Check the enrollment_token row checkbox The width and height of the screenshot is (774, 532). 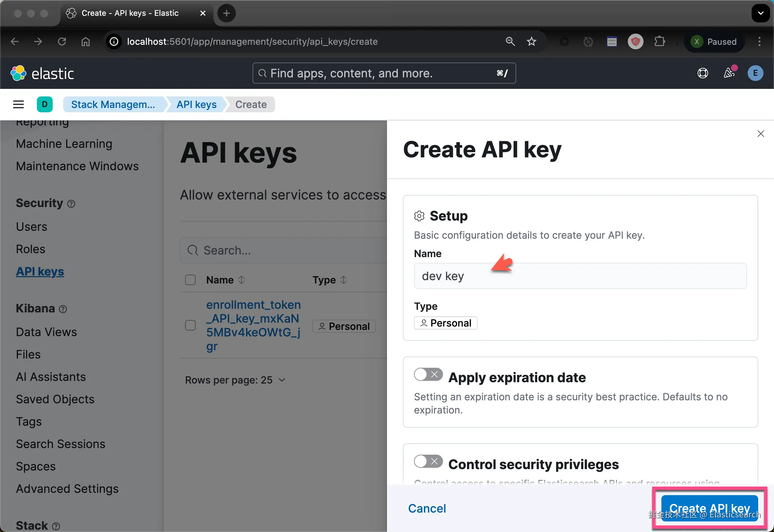pyautogui.click(x=190, y=325)
